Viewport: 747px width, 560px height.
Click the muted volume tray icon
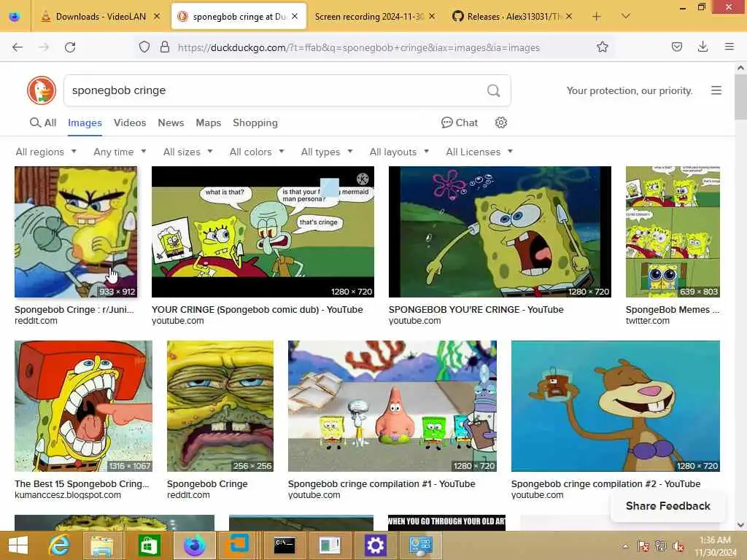[x=678, y=547]
